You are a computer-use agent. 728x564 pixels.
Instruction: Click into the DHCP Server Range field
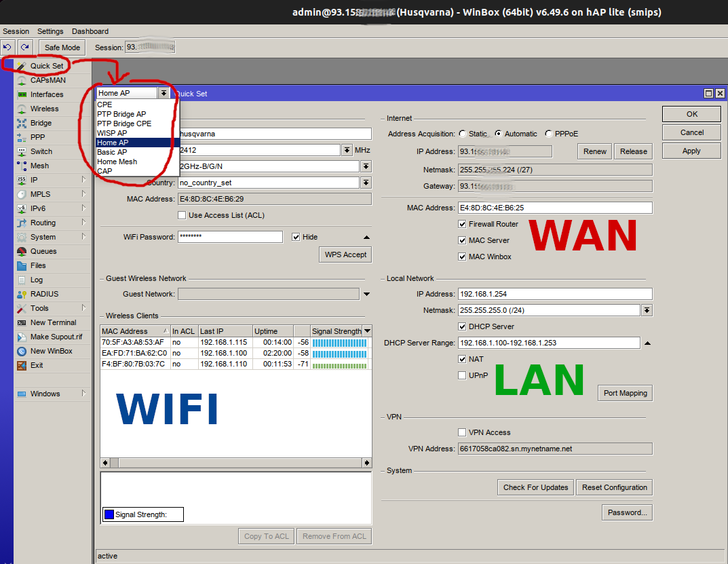(548, 343)
